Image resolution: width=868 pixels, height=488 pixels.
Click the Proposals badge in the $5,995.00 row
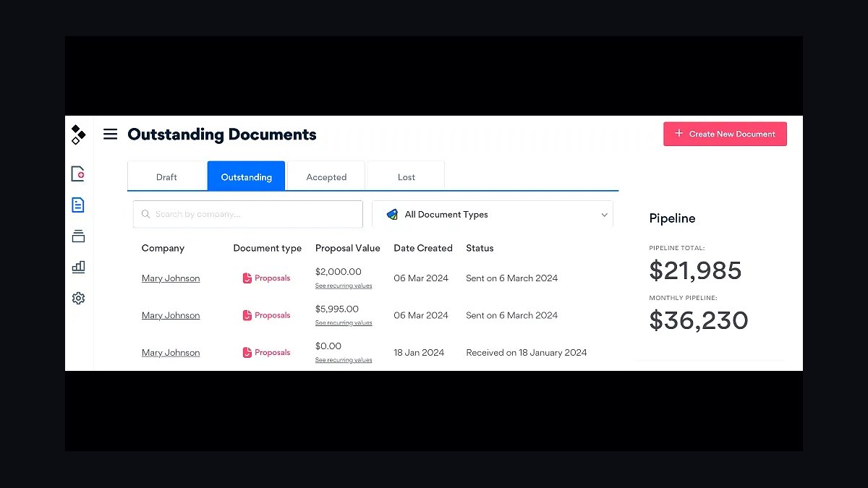pos(266,315)
